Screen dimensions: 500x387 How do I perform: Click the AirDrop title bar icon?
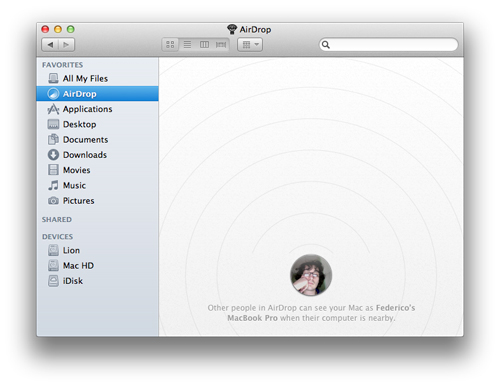tap(232, 29)
